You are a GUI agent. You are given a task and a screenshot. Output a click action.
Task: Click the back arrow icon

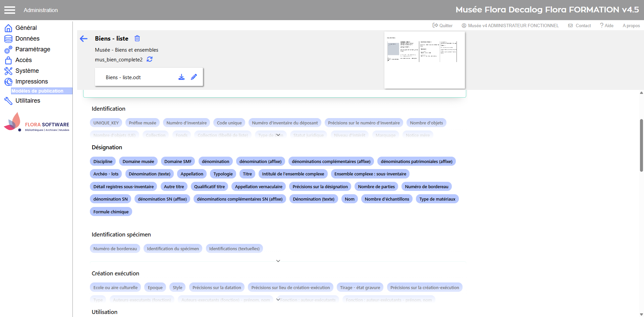pos(84,39)
